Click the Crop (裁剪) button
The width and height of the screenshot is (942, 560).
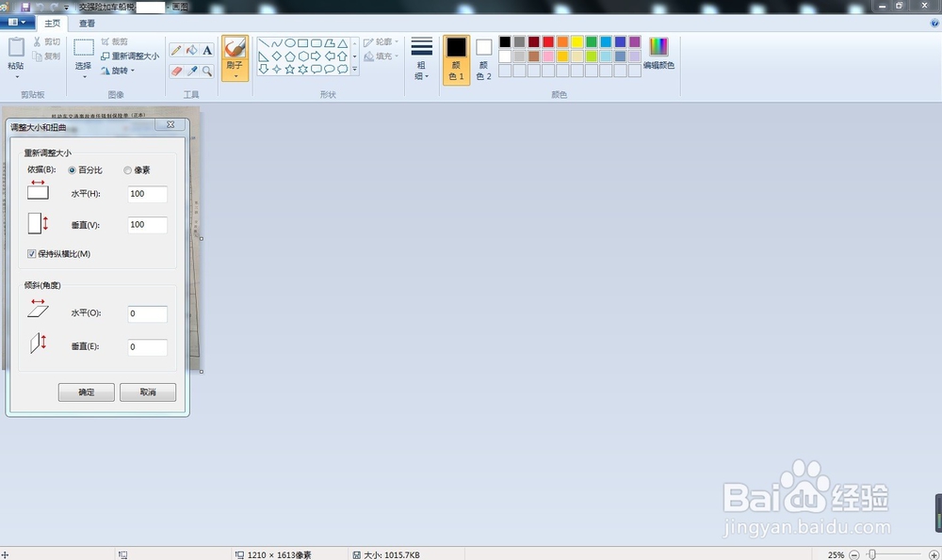114,41
